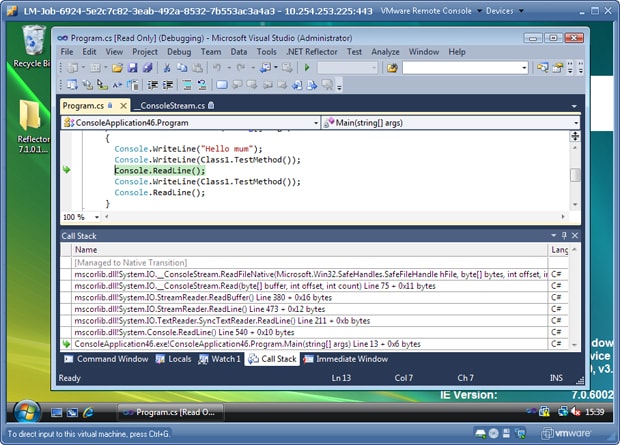Open the Find combo box dropdown
The image size is (620, 445).
pos(524,68)
